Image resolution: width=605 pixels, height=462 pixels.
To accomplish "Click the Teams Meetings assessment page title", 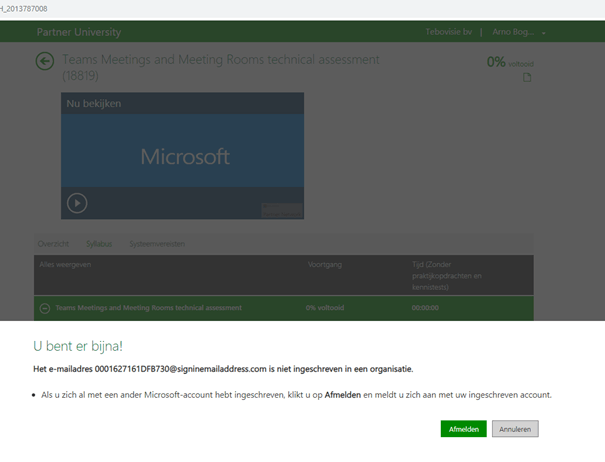I will tap(221, 67).
